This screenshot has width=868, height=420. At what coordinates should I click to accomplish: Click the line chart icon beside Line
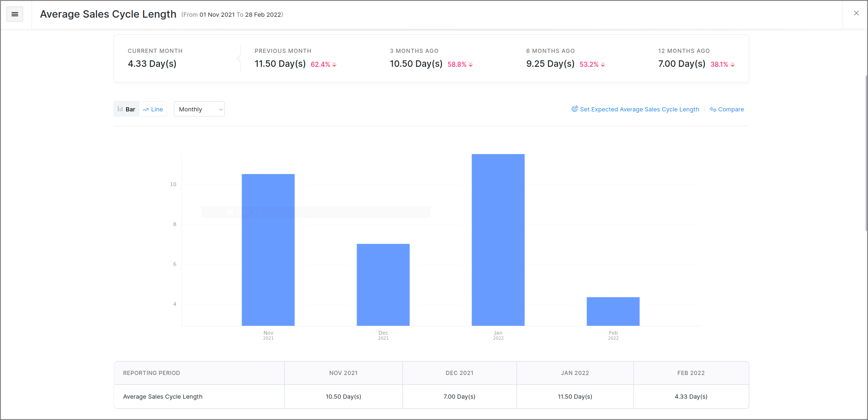pyautogui.click(x=146, y=110)
